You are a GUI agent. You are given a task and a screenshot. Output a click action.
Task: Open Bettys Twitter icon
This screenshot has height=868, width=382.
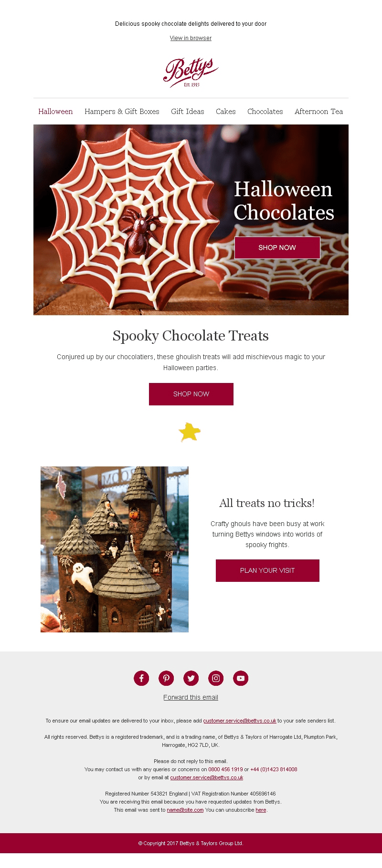[191, 678]
